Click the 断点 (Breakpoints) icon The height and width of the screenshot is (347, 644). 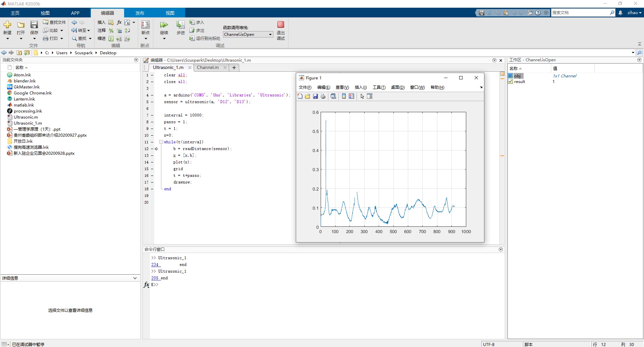[146, 25]
